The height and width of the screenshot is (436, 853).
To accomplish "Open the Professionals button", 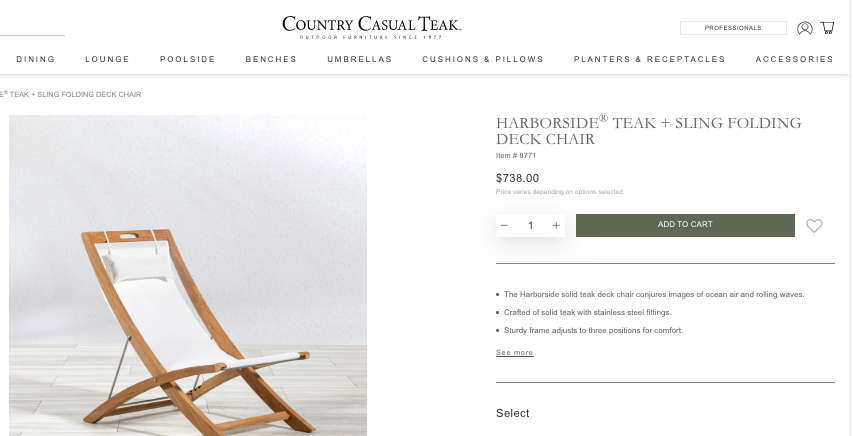I will click(733, 28).
